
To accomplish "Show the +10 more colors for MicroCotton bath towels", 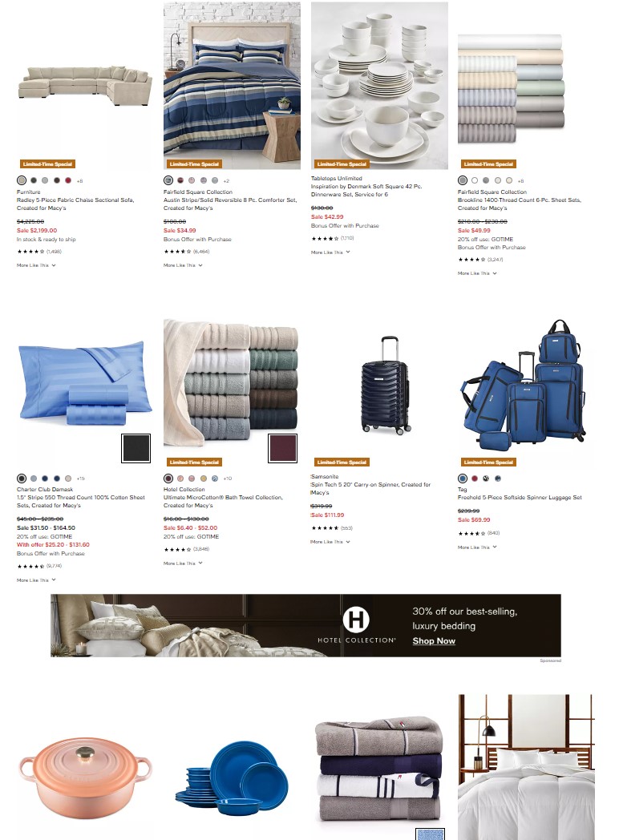I will 228,479.
